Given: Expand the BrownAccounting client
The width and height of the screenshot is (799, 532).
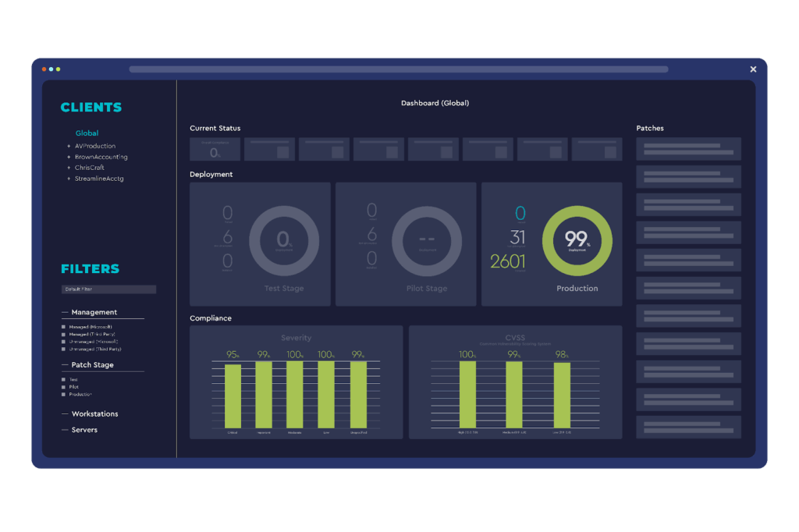Looking at the screenshot, I should (x=69, y=157).
